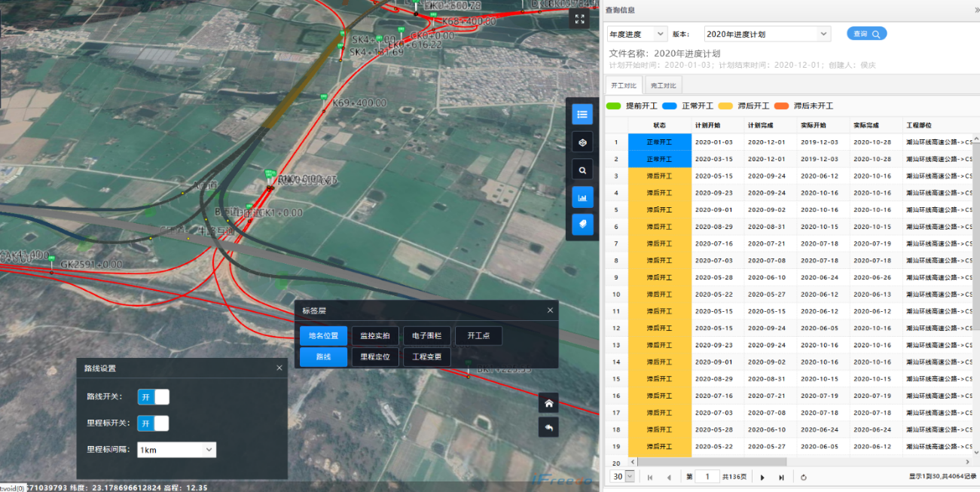Click the 3D cube model icon
Image resolution: width=980 pixels, height=492 pixels.
coord(582,142)
